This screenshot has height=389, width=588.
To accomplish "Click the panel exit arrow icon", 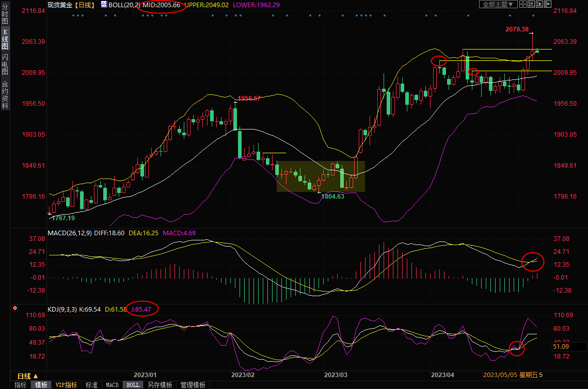I will pyautogui.click(x=548, y=4).
